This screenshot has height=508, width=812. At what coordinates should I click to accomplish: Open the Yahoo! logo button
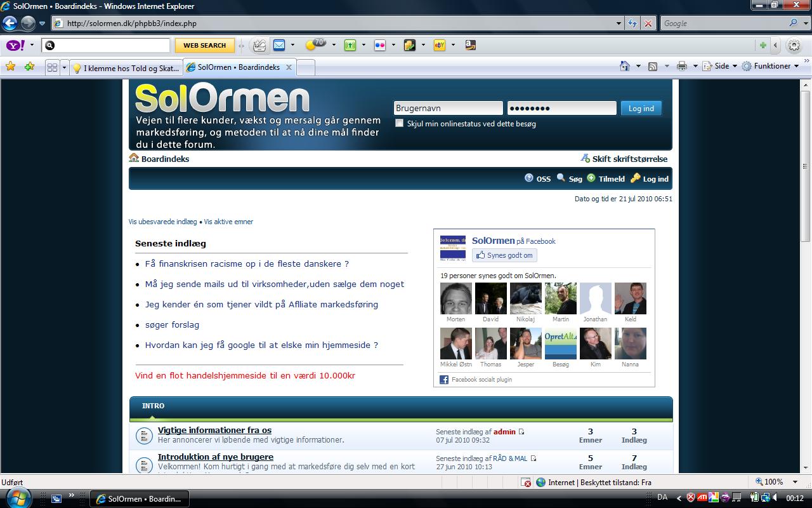(x=15, y=45)
